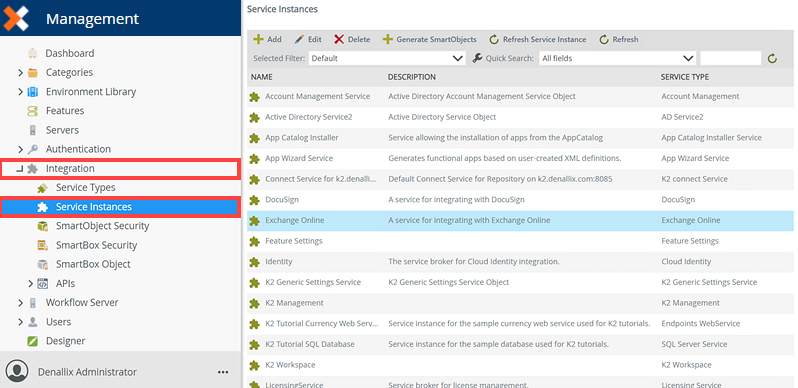Click the Servers icon in the tree
The image size is (798, 388).
point(33,130)
